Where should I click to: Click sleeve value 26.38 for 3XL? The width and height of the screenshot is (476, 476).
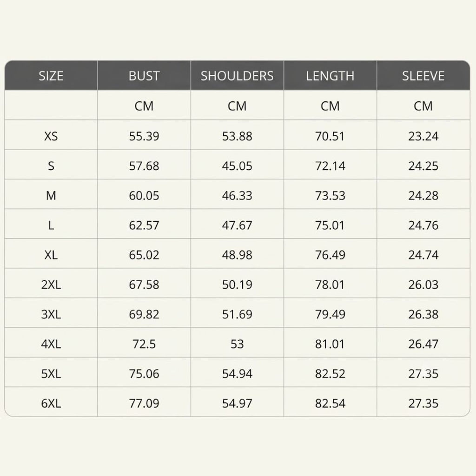pos(423,314)
